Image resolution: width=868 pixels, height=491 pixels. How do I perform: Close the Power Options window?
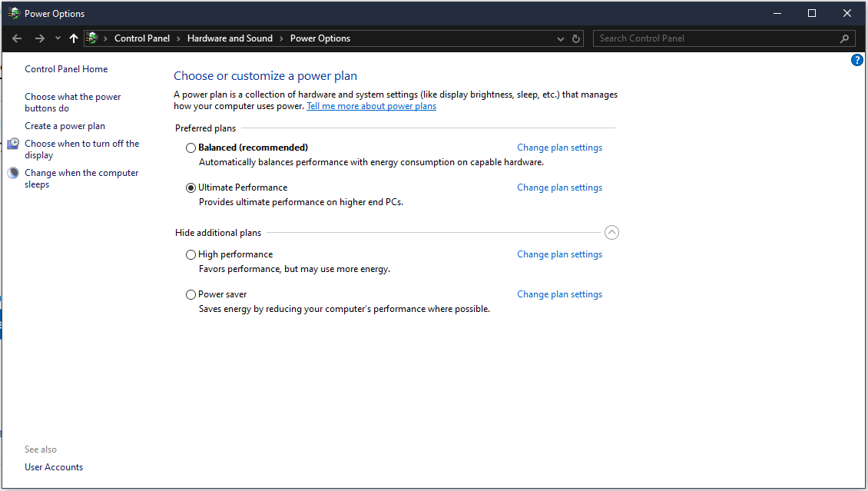click(847, 13)
